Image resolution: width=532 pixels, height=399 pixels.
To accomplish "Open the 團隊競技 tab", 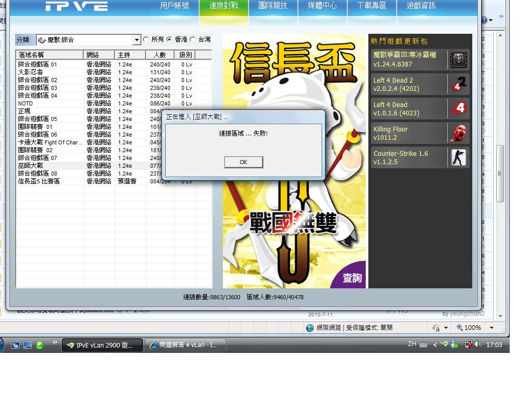I will pyautogui.click(x=273, y=6).
